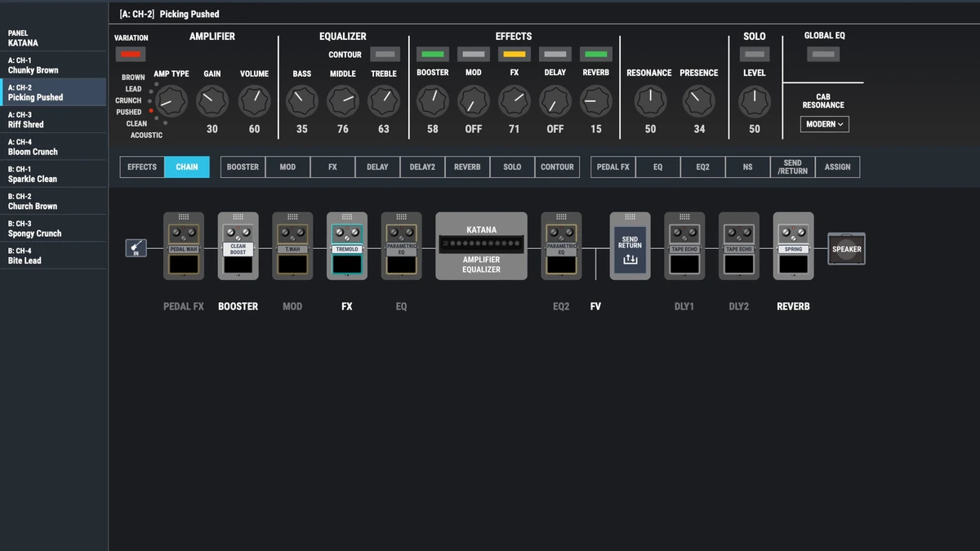Select the Parametric EQ pedal labeled EQ2
The height and width of the screenshot is (551, 980).
561,246
